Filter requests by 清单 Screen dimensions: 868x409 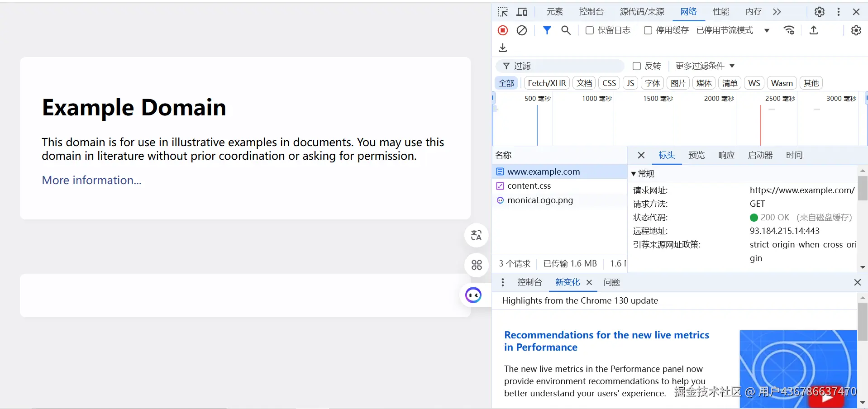730,83
